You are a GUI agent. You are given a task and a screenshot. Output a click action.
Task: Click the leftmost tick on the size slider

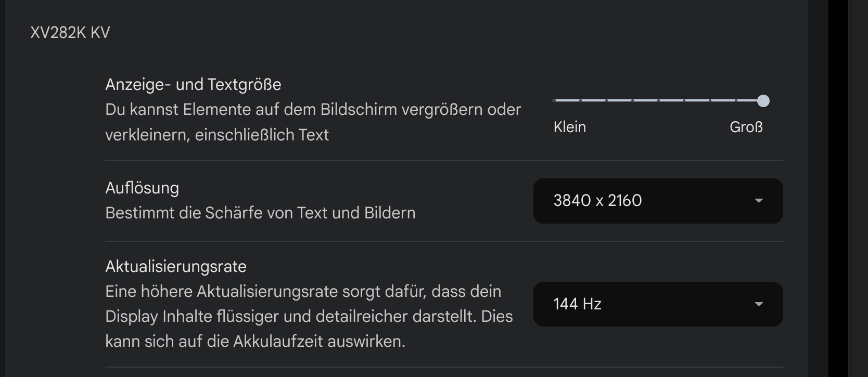click(x=553, y=101)
